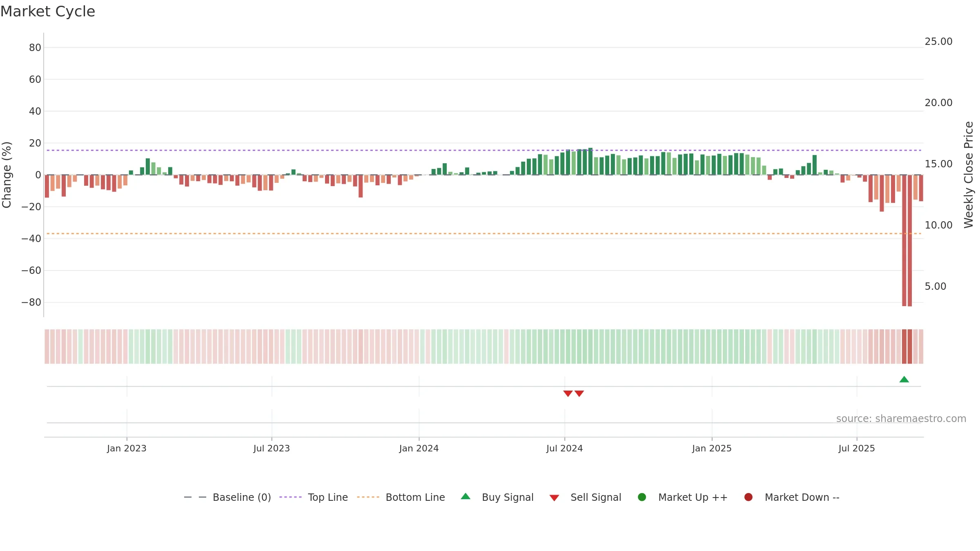
Task: Click the Baseline (0) dashed line legend marker
Action: coord(195,497)
